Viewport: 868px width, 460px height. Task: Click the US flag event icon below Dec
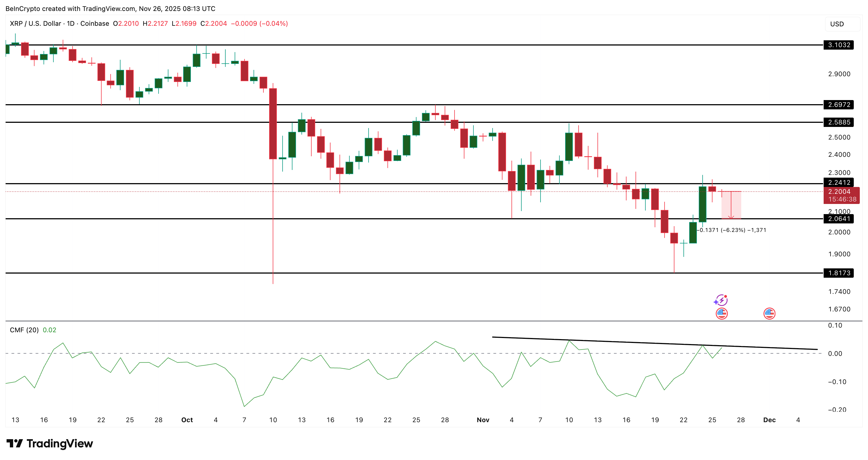pos(769,313)
